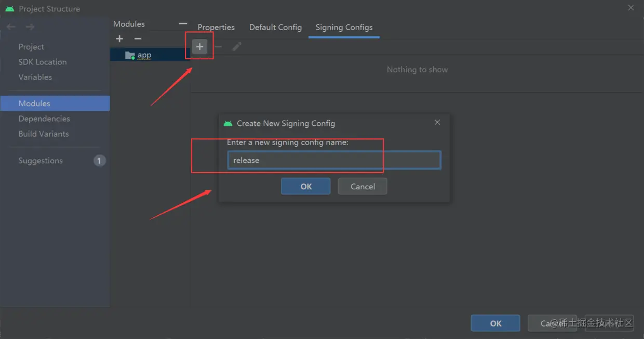
Task: Click the rename signing config pencil icon
Action: pyautogui.click(x=237, y=47)
